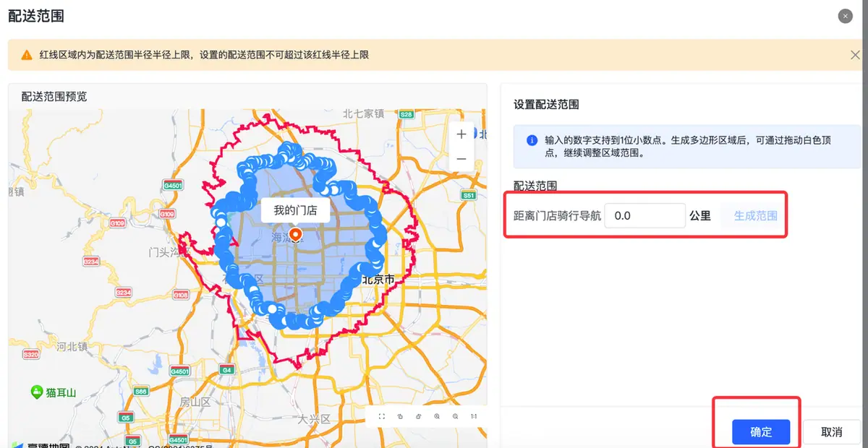Click the blue info icon in the hint box
The image size is (868, 448).
532,140
